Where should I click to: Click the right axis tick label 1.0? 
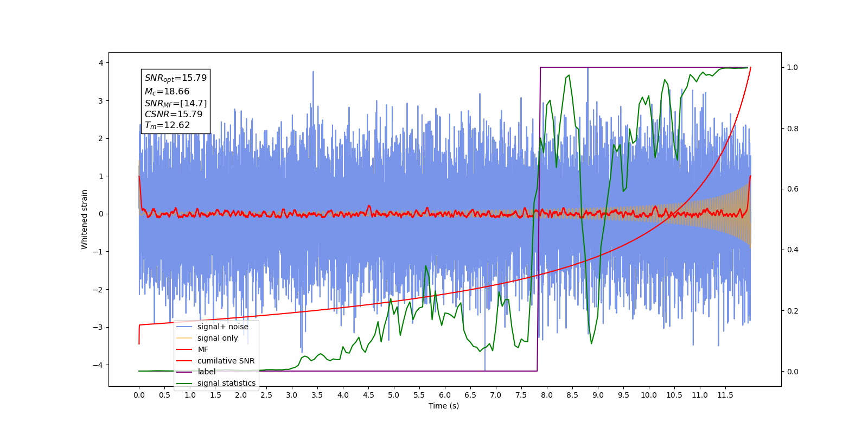point(793,68)
